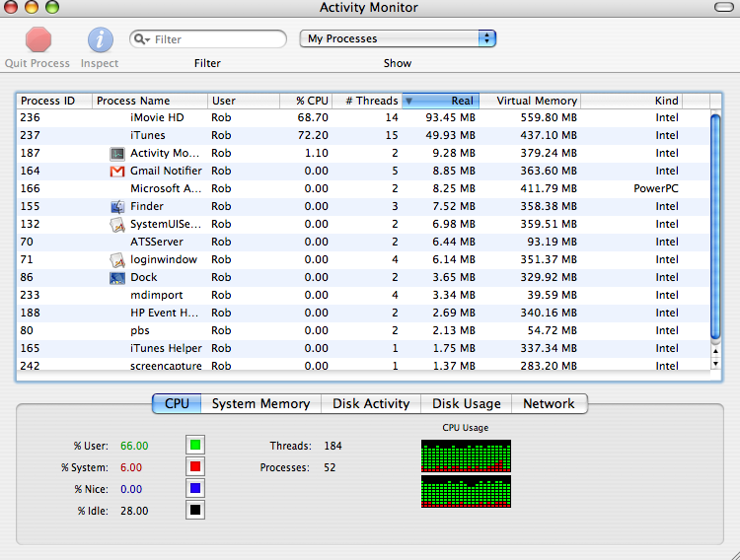Click the black % Idle color swatch

[195, 510]
